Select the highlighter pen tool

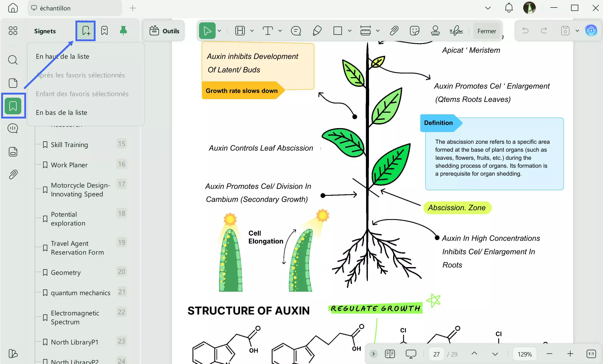[317, 31]
